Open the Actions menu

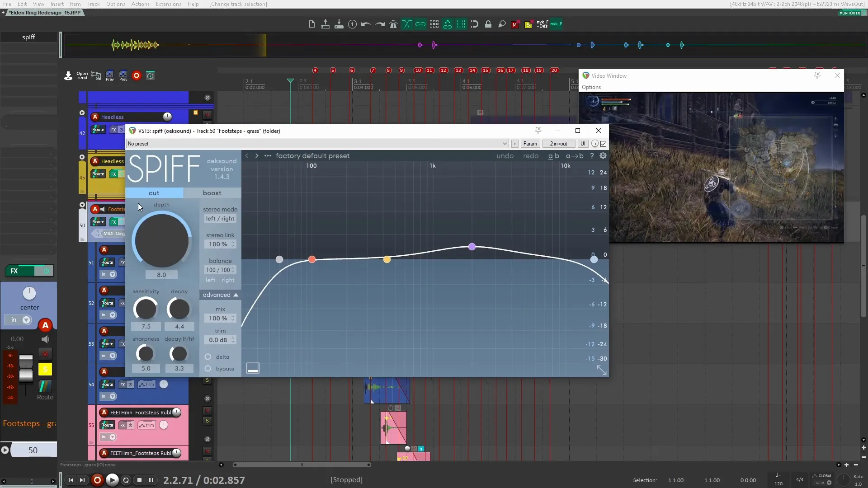[x=140, y=4]
